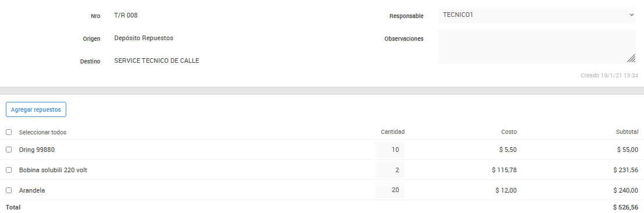Open the Responsable dropdown showing TECNICO1
The width and height of the screenshot is (644, 213).
click(537, 15)
